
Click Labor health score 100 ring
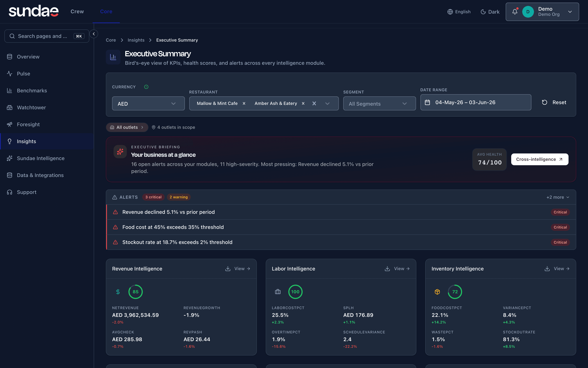point(295,292)
